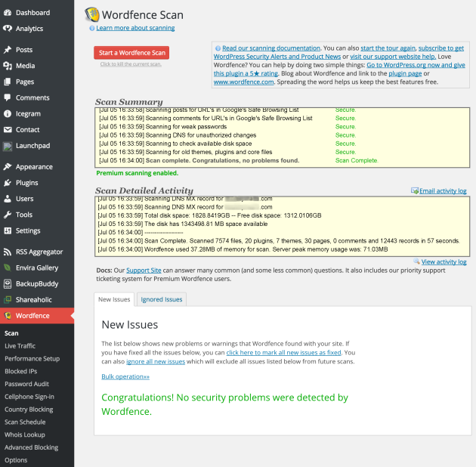This screenshot has width=476, height=467.
Task: Expand Bulk operation link
Action: point(125,376)
